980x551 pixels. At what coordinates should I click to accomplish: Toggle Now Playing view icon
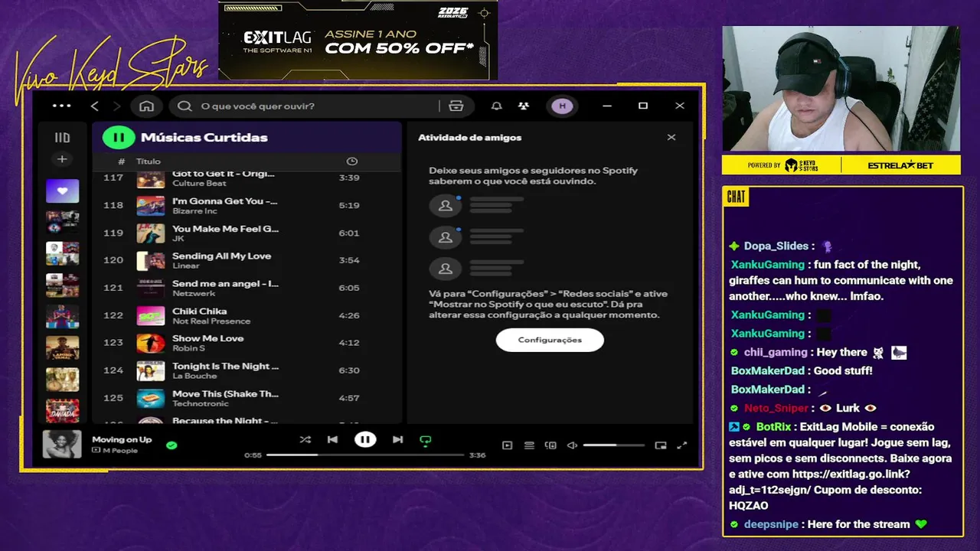507,445
